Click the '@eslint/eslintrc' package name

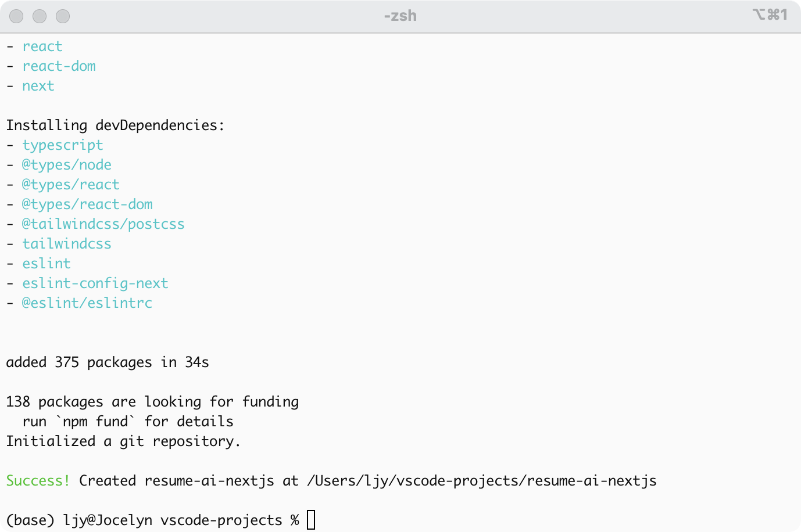tap(87, 303)
